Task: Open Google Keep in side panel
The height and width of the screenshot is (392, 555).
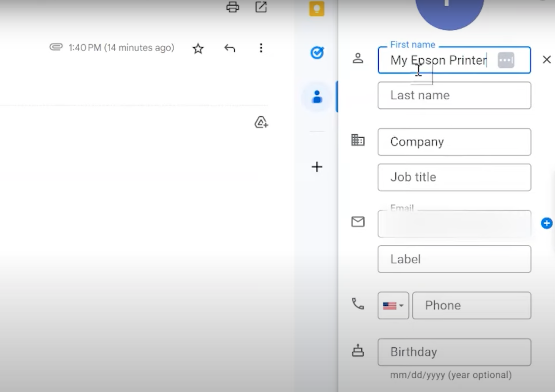Action: (317, 9)
